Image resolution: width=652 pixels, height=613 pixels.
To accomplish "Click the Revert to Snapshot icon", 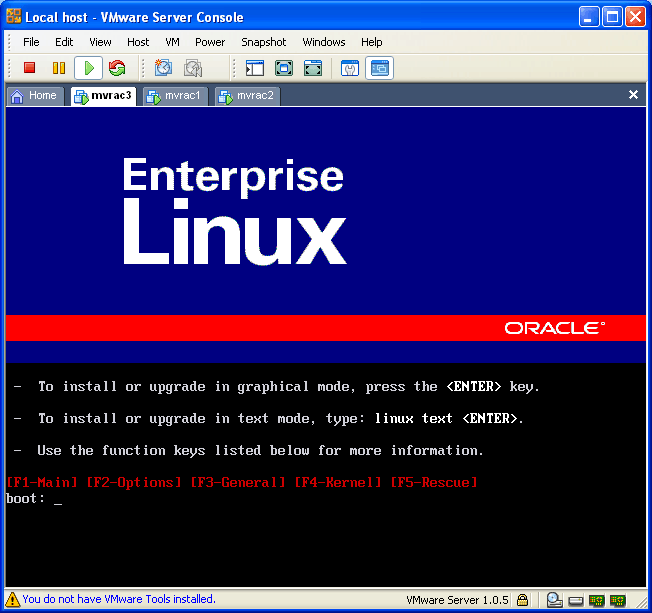I will 192,68.
